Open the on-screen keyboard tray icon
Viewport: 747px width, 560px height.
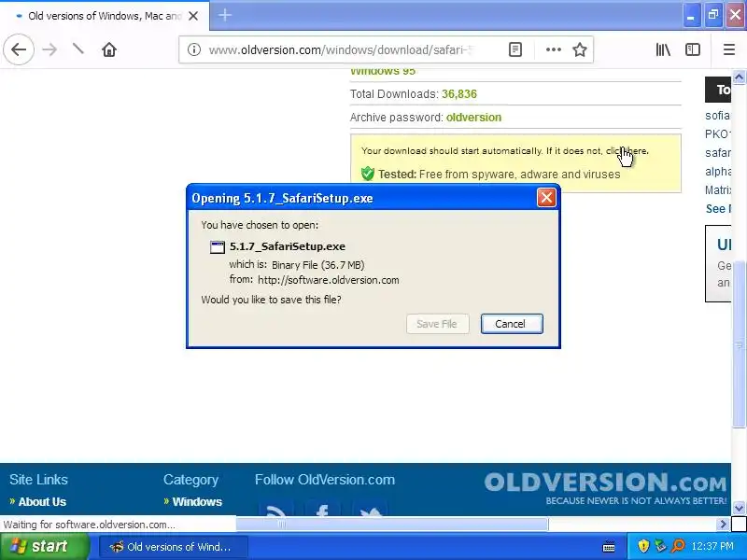609,547
